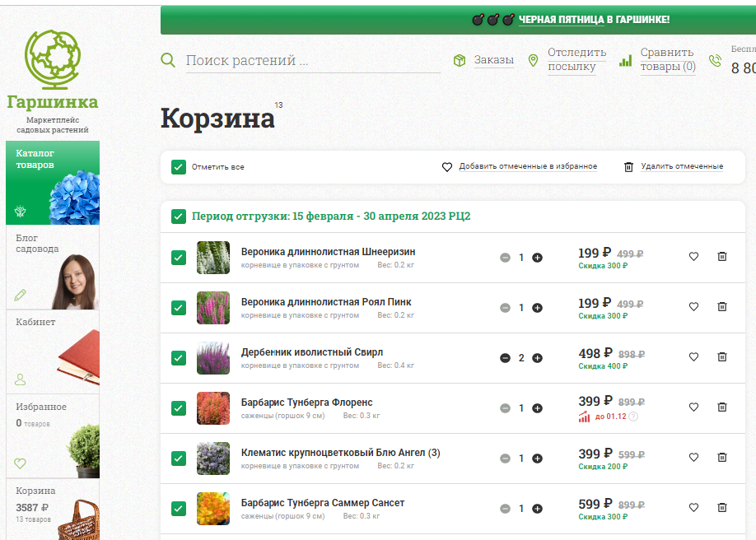Screen dimensions: 756x540
Task: Click the red price-rise chart icon for Барбарис Флоренс
Action: [x=585, y=417]
